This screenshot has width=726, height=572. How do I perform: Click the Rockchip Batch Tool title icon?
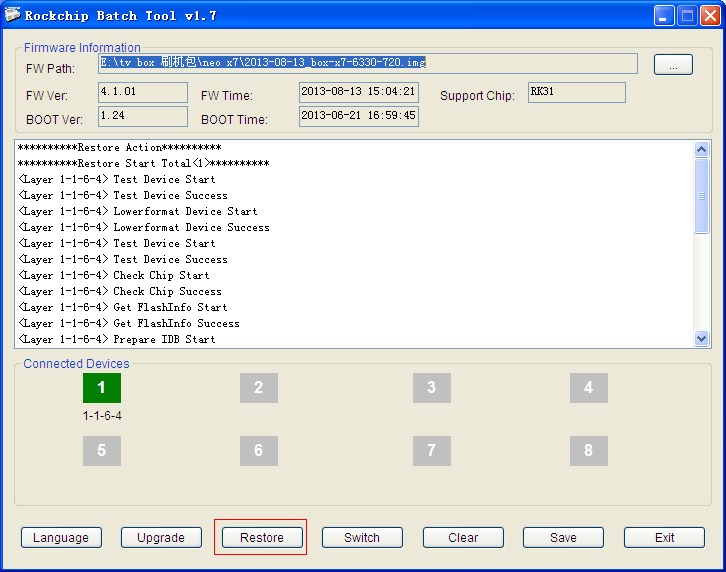tap(13, 15)
